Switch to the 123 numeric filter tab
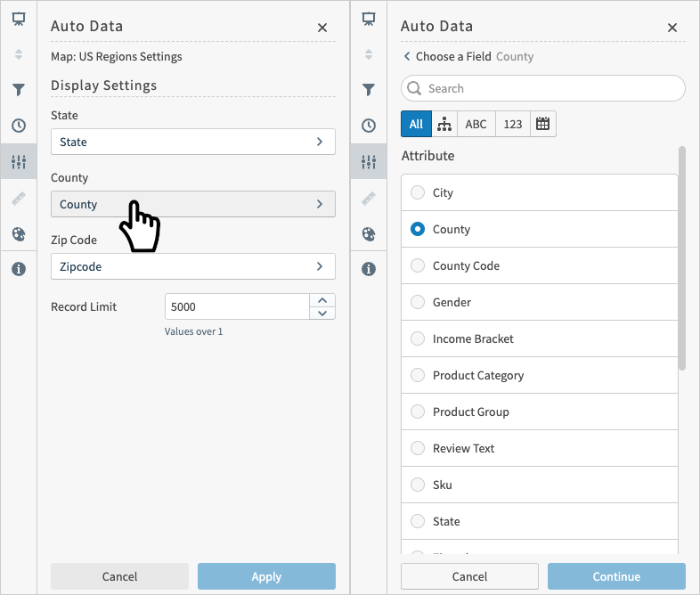 click(x=513, y=124)
